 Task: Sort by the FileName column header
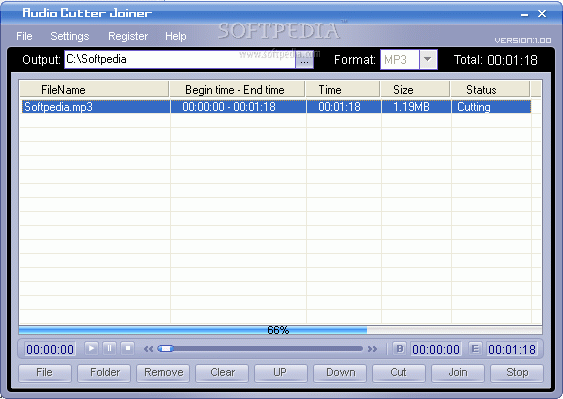point(94,89)
